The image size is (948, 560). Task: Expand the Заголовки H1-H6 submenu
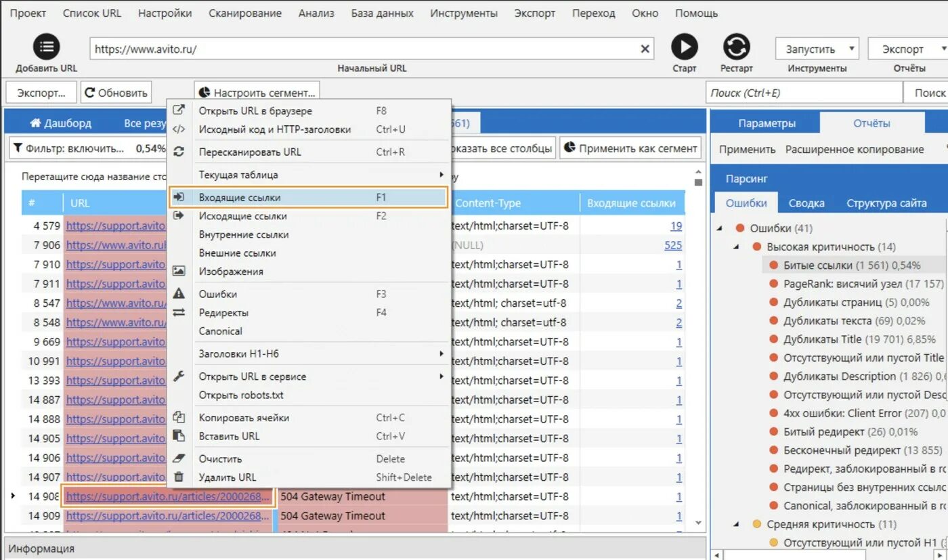click(441, 353)
